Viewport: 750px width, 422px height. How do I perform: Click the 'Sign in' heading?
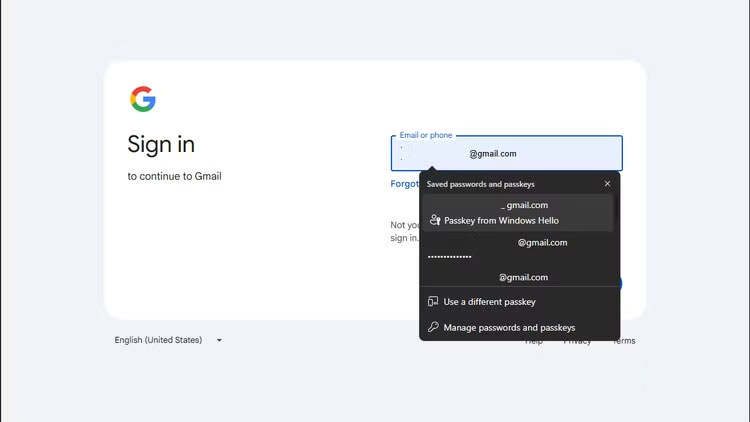tap(161, 144)
